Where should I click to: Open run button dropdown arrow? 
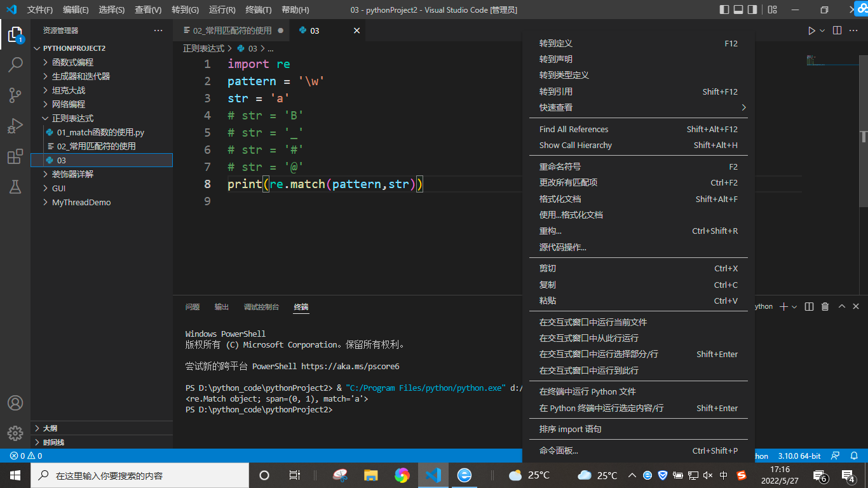[822, 30]
